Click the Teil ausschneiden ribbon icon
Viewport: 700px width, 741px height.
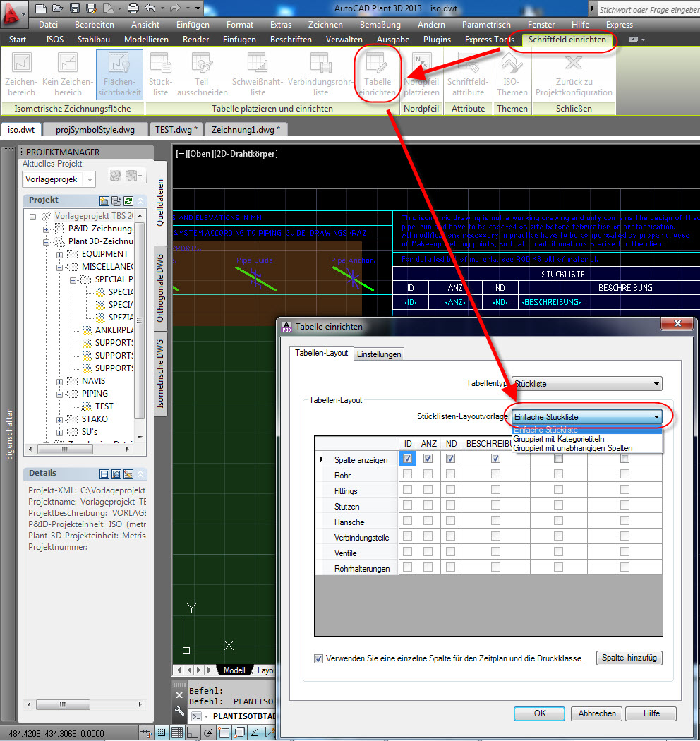203,75
